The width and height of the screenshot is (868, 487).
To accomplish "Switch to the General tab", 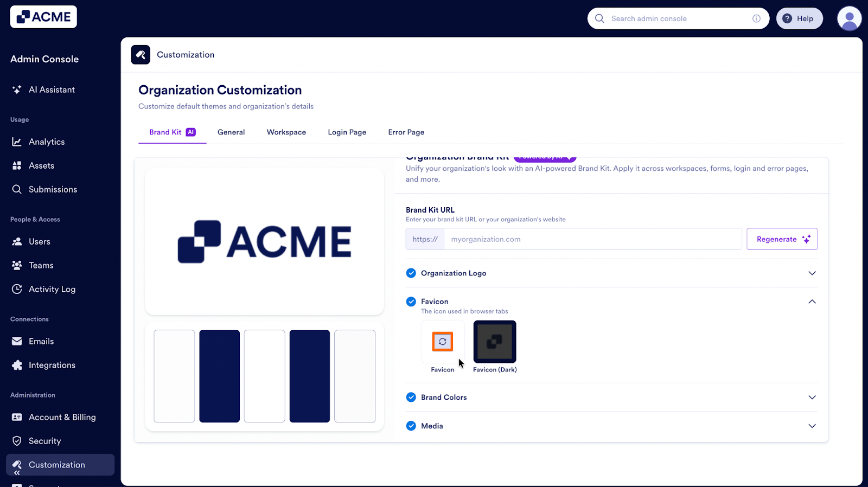I will tap(231, 132).
